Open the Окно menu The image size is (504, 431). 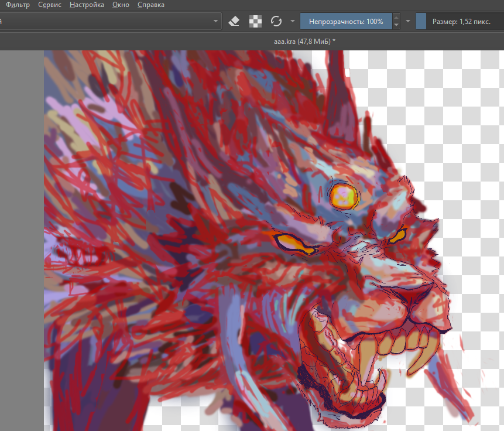point(121,5)
